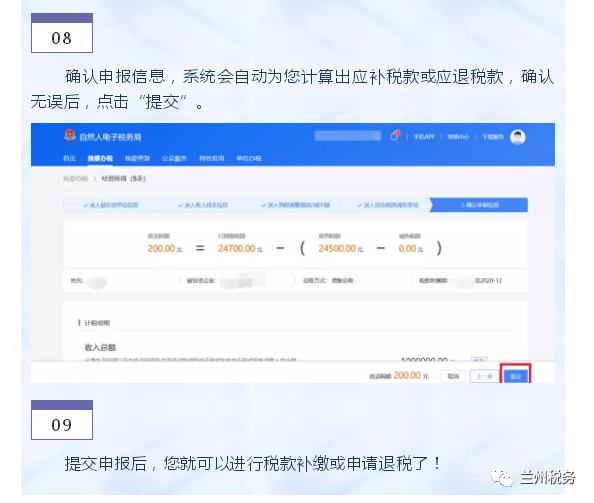Click the search magnifier icon

click(x=377, y=136)
